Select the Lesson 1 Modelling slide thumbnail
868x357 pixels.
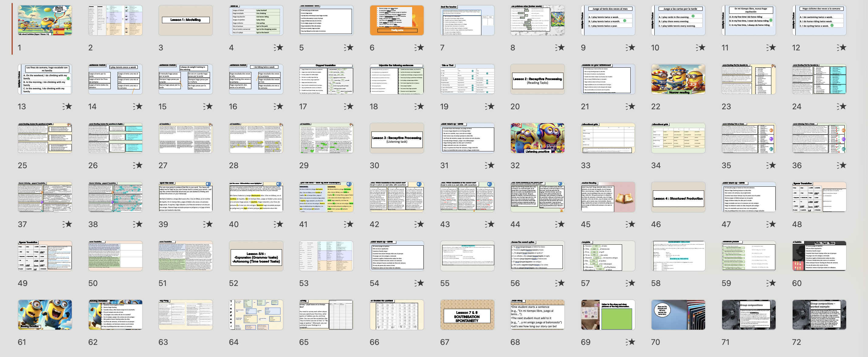[186, 20]
